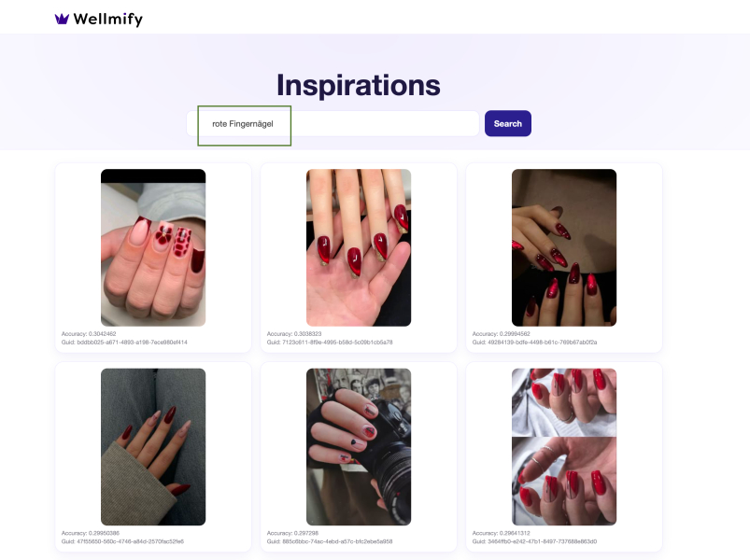The height and width of the screenshot is (560, 750).
Task: Open the hand on gray trousers image
Action: click(x=153, y=447)
